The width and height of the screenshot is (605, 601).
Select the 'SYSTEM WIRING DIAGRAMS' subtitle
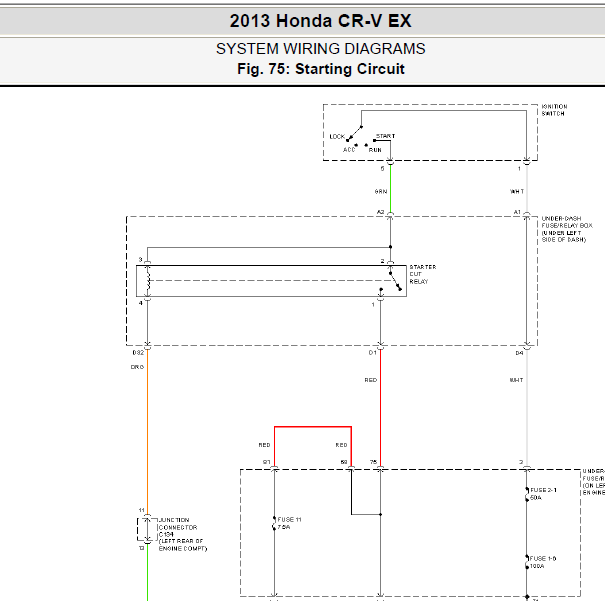click(x=320, y=49)
